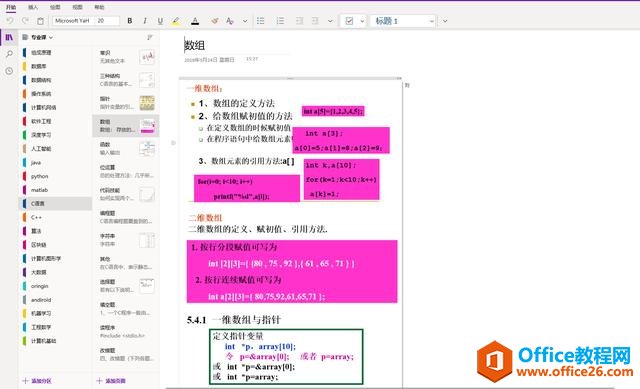Screen dimensions: 640x389
Task: Open the 函数 page
Action: point(126,148)
